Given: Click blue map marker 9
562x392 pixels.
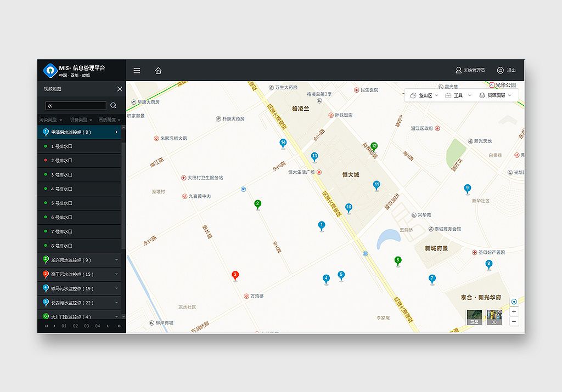Looking at the screenshot, I should [x=468, y=189].
